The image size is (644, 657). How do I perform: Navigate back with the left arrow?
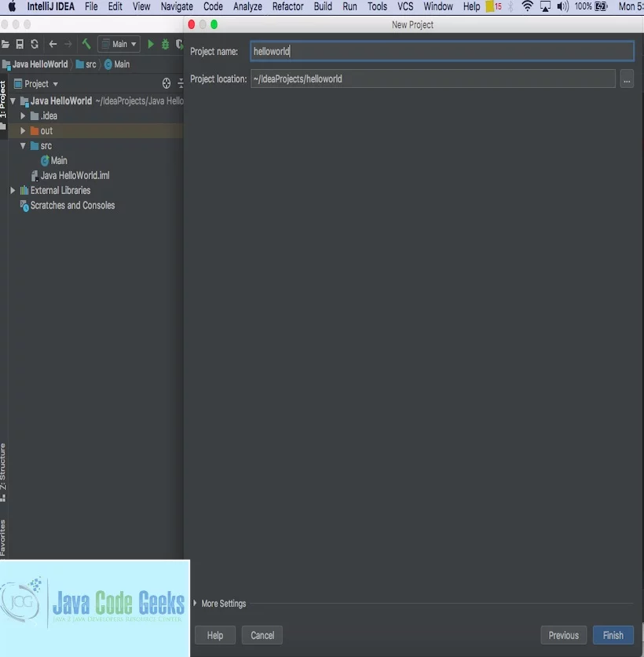[x=53, y=44]
